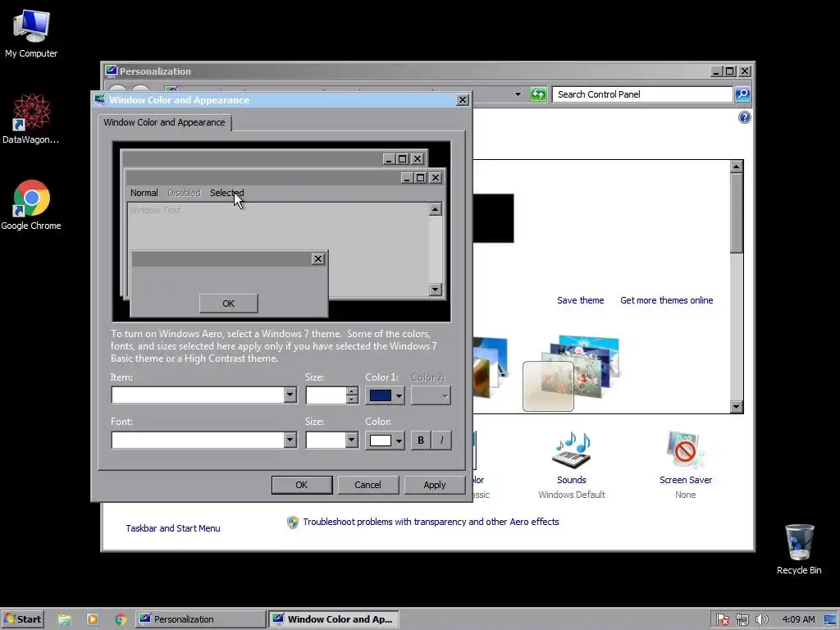The image size is (840, 630).
Task: Click the Windows Default sounds label
Action: click(x=571, y=495)
